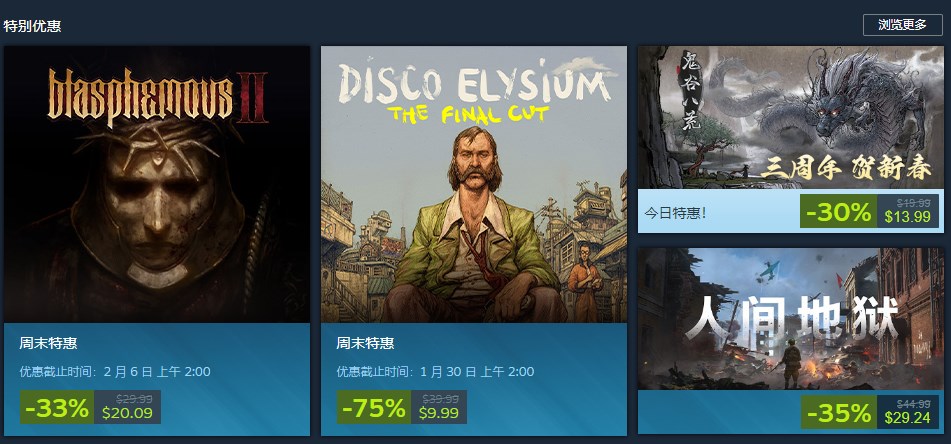Click the -75% discount badge
This screenshot has height=444, width=951.
coord(374,408)
